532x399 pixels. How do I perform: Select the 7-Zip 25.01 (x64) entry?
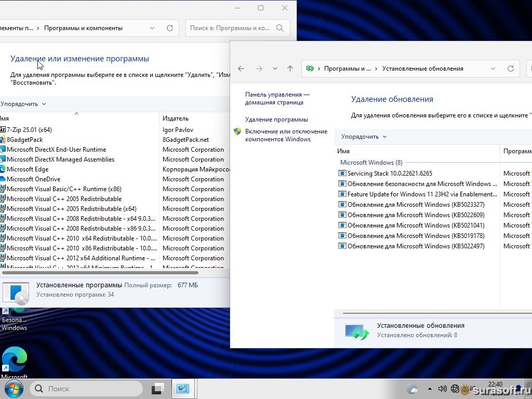pos(29,130)
